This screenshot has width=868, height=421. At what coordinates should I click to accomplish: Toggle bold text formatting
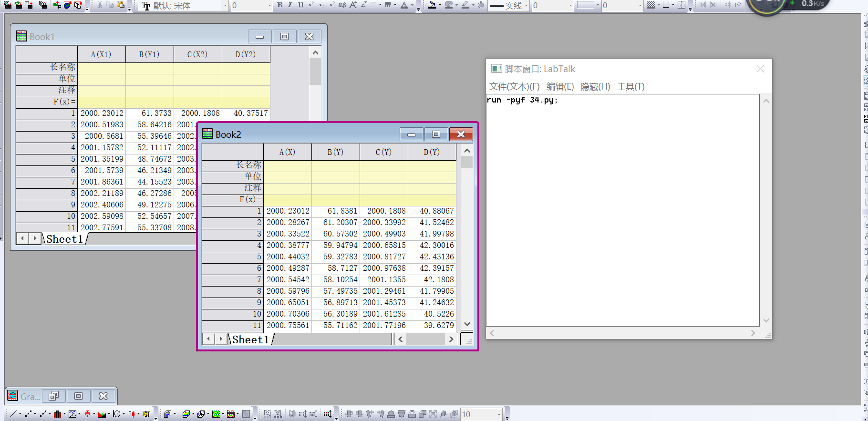[280, 5]
